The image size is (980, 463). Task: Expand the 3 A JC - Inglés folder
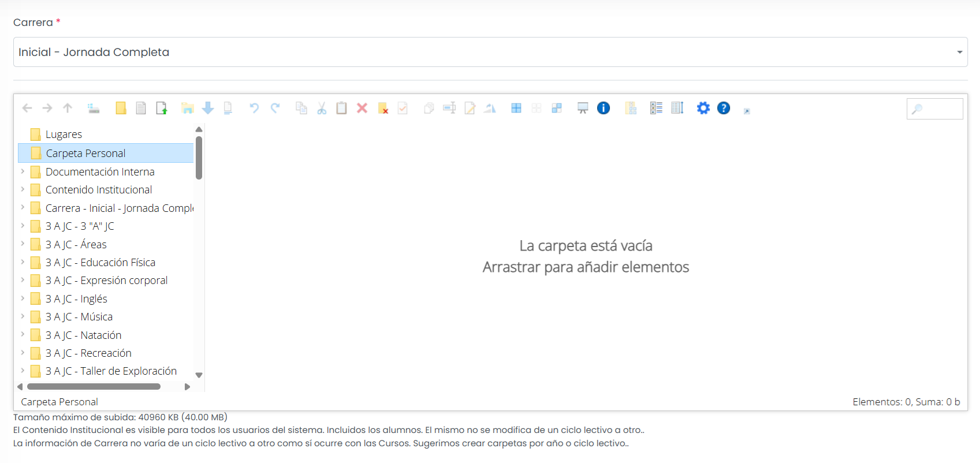pos(23,298)
